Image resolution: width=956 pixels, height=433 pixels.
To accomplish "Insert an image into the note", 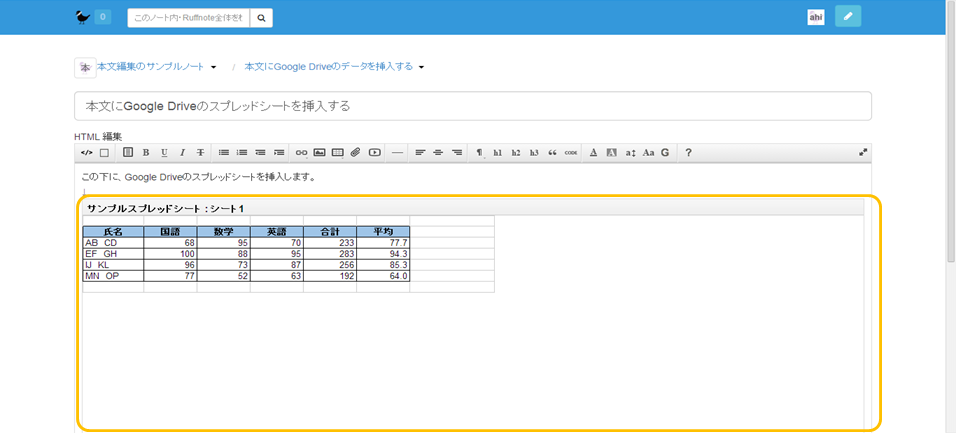I will click(x=319, y=153).
